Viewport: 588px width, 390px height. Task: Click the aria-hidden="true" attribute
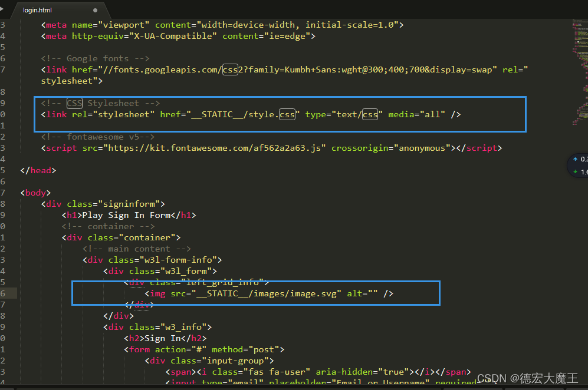point(362,372)
